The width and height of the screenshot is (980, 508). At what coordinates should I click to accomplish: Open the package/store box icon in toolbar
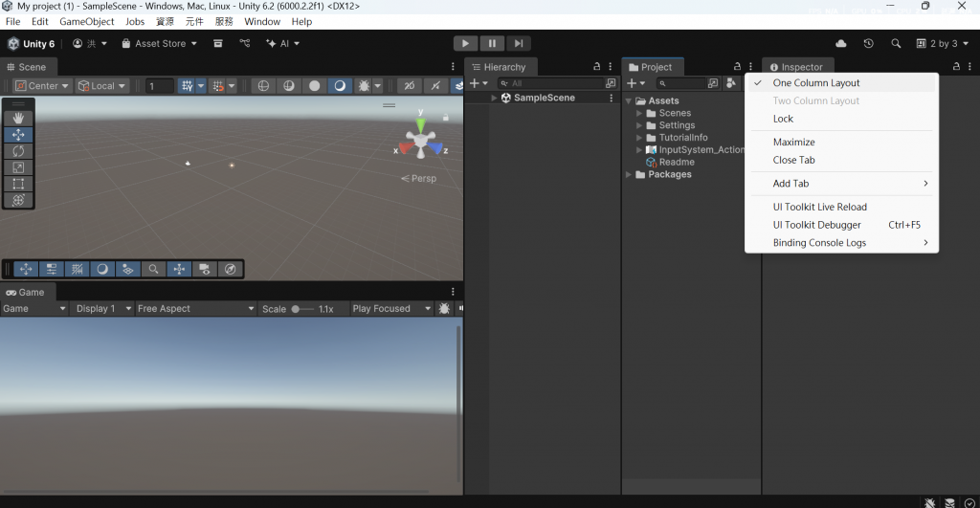(217, 43)
